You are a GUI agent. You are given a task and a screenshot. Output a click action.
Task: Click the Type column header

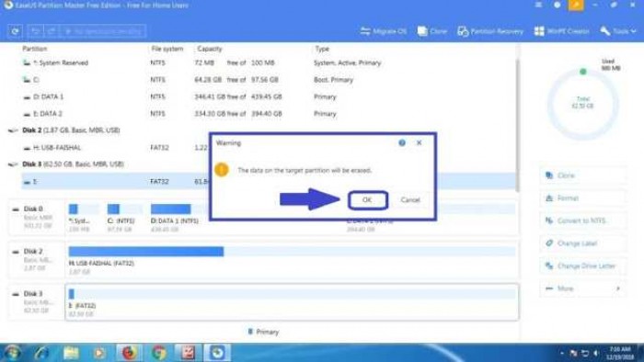322,49
